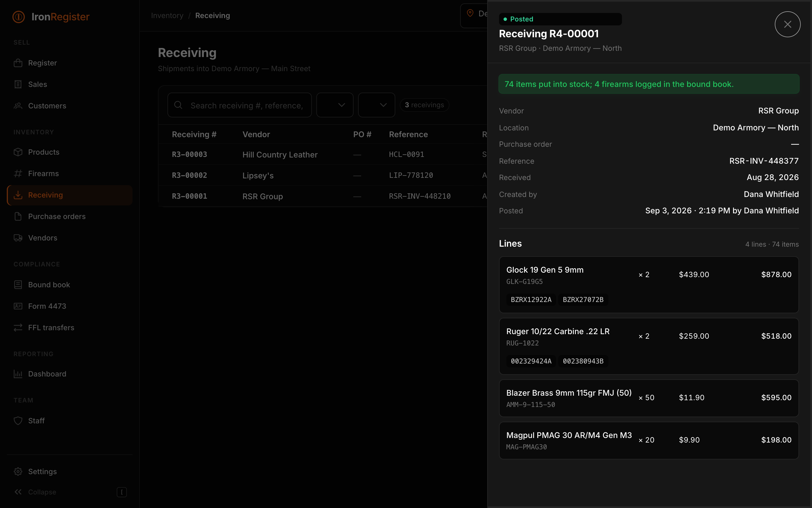Open Form 4473 in sidebar
This screenshot has width=812, height=508.
pyautogui.click(x=69, y=306)
